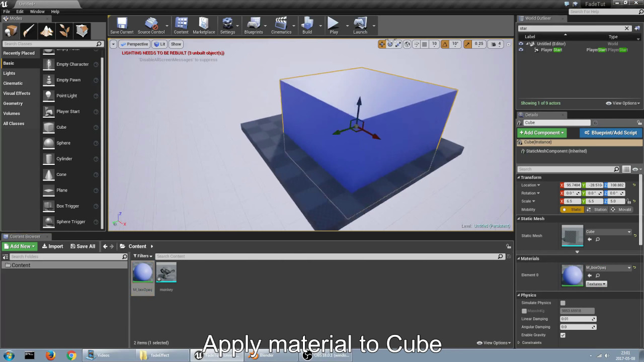The image size is (644, 362).
Task: Select the Geometry Editing mode icon
Action: pyautogui.click(x=83, y=31)
